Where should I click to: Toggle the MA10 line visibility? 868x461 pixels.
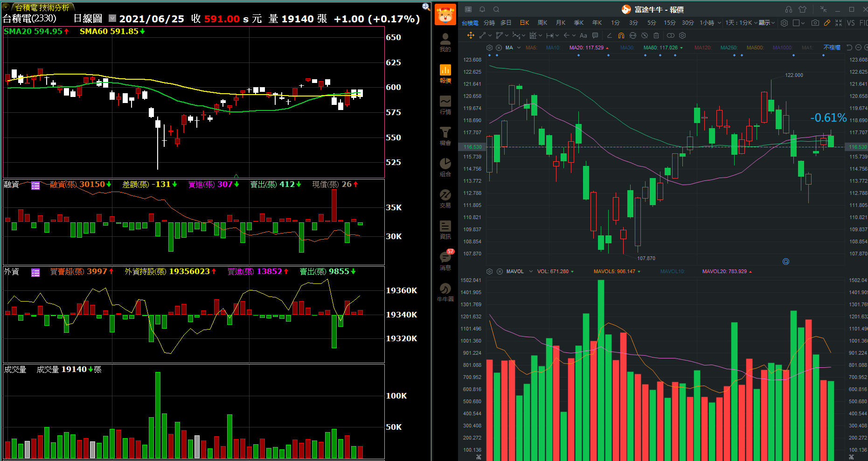point(553,48)
